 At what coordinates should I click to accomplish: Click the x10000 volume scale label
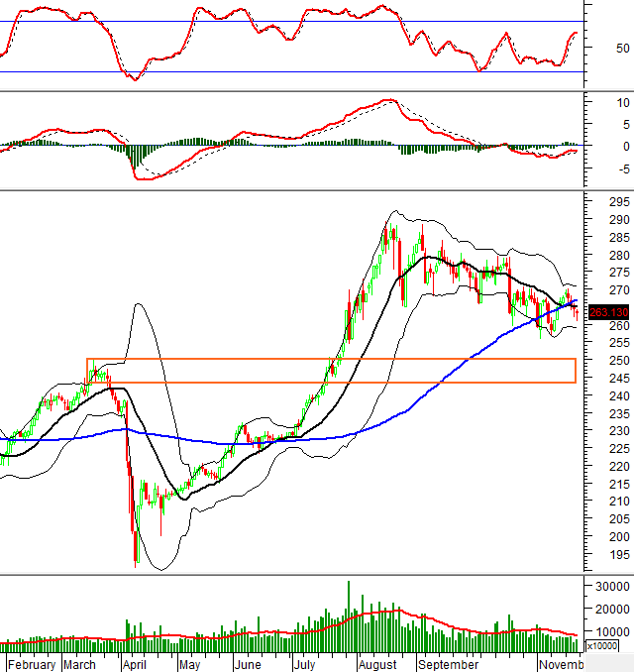601,645
